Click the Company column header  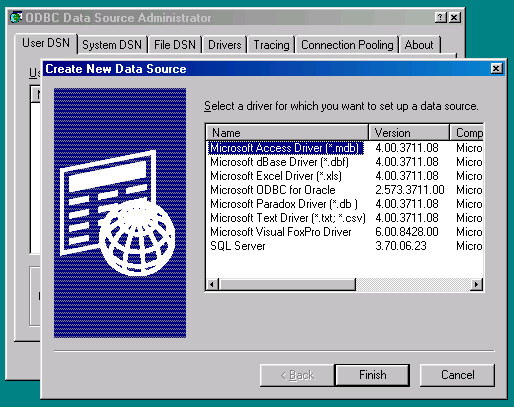point(467,133)
